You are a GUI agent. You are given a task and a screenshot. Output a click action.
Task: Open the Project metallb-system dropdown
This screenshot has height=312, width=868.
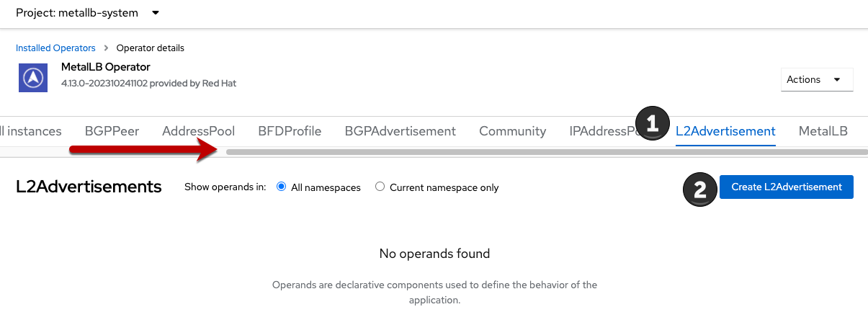pyautogui.click(x=88, y=13)
